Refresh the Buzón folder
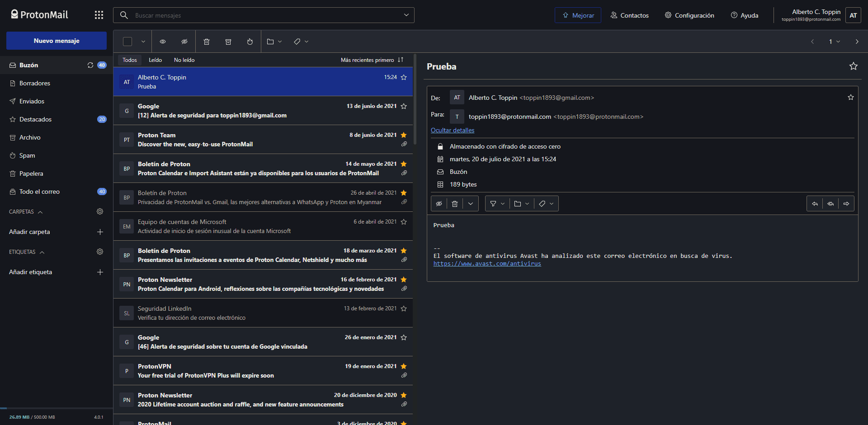Screen dimensions: 868x425 90,65
